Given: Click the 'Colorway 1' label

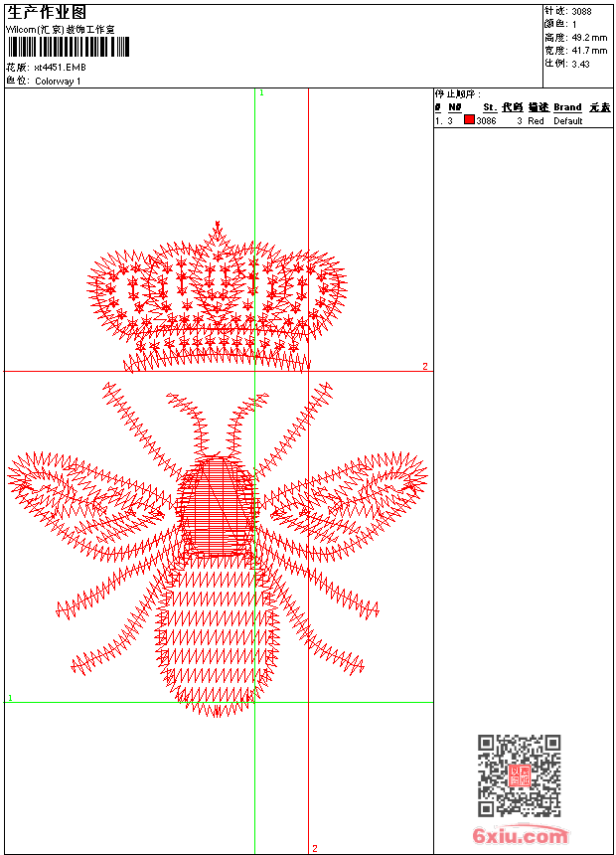Looking at the screenshot, I should [x=58, y=82].
